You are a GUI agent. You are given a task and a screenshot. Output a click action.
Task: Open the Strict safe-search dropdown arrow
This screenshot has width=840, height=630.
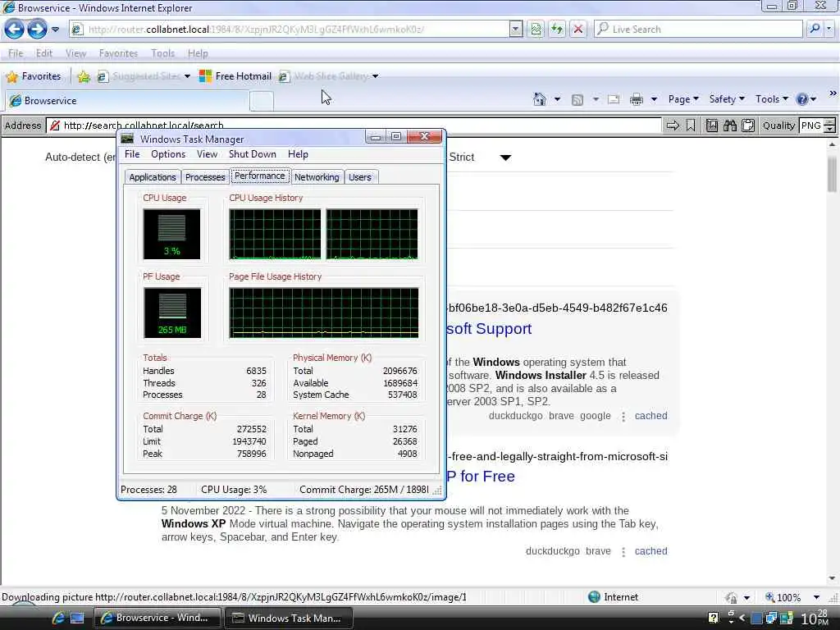tap(505, 157)
